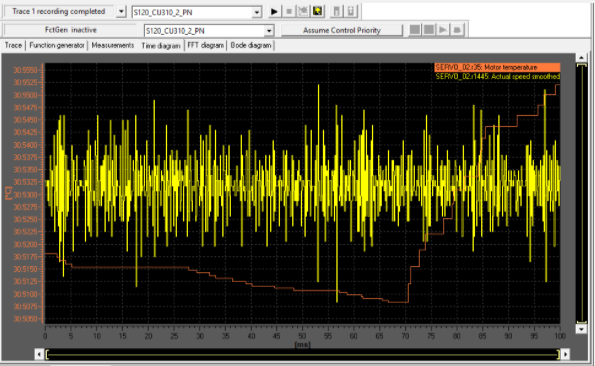The height and width of the screenshot is (366, 595).
Task: Expand the lower S120_CU310_2_PN device dropdown
Action: [269, 31]
